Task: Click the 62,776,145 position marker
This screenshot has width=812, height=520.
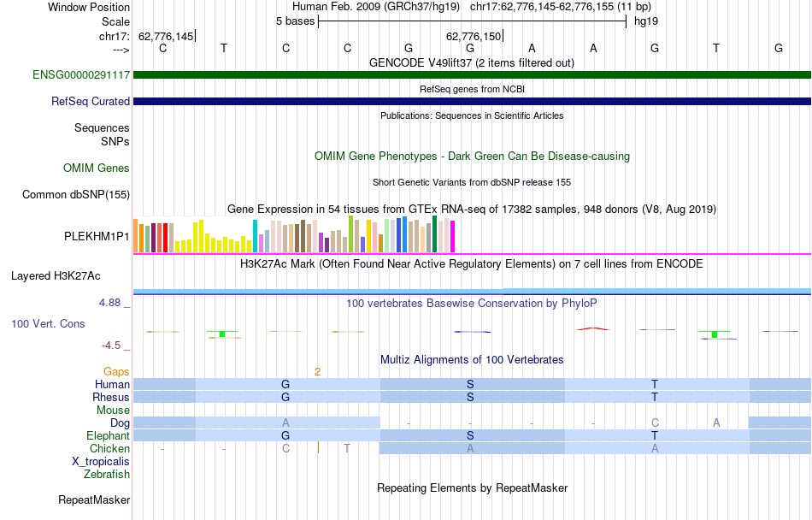Action: pos(166,36)
